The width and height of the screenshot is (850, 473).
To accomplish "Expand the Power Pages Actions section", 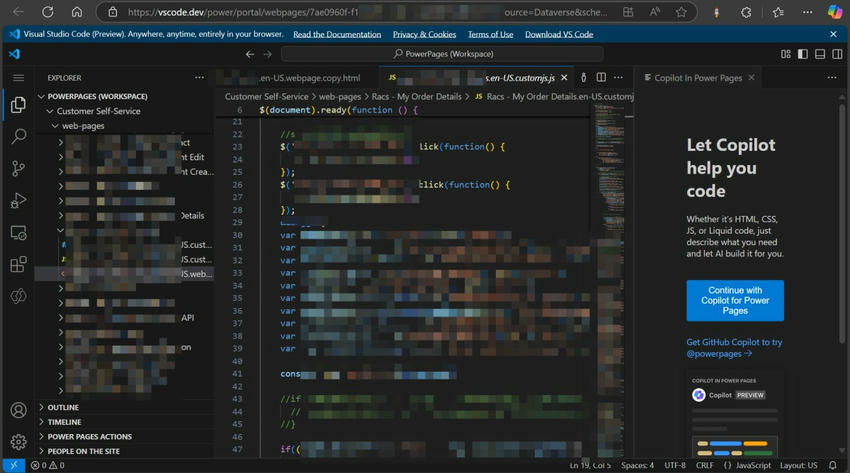I will pyautogui.click(x=89, y=436).
